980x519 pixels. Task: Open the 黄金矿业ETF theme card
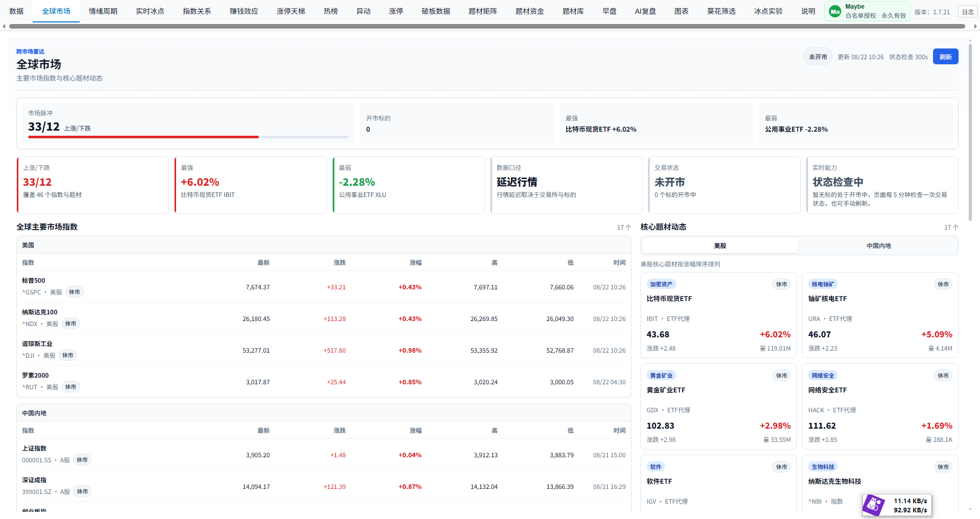click(718, 406)
